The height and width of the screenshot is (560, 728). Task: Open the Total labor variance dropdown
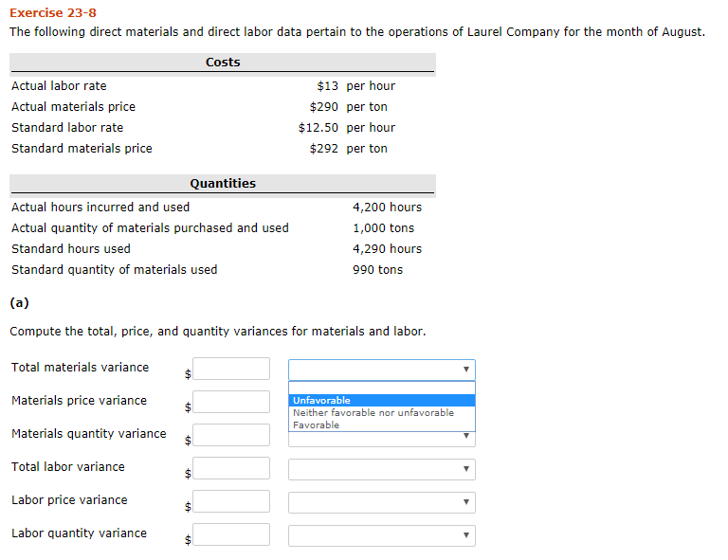pyautogui.click(x=382, y=469)
